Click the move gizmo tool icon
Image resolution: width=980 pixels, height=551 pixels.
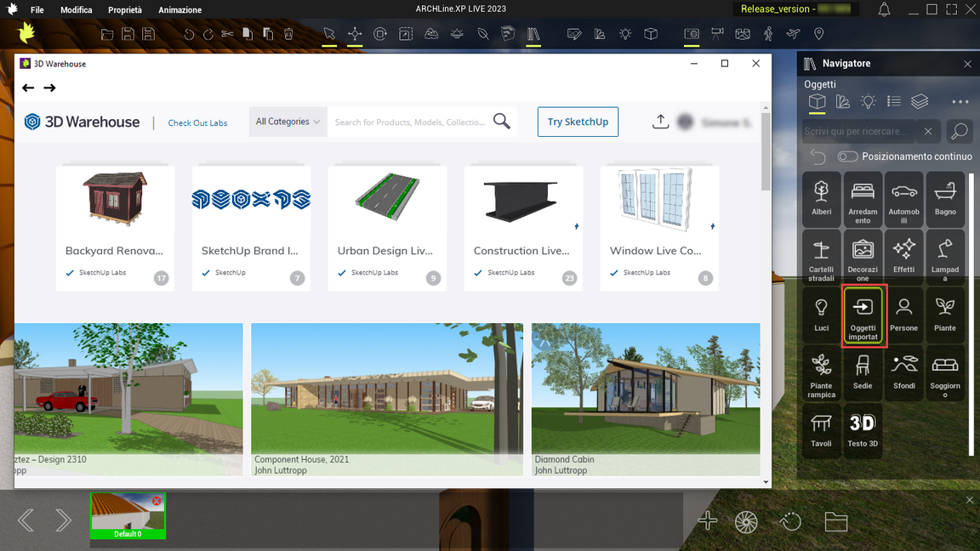pyautogui.click(x=355, y=34)
